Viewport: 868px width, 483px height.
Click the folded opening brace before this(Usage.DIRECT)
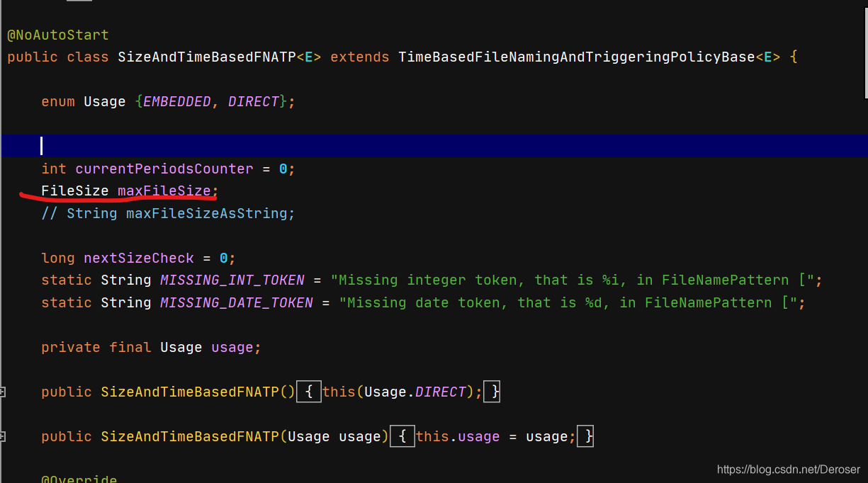(x=309, y=392)
